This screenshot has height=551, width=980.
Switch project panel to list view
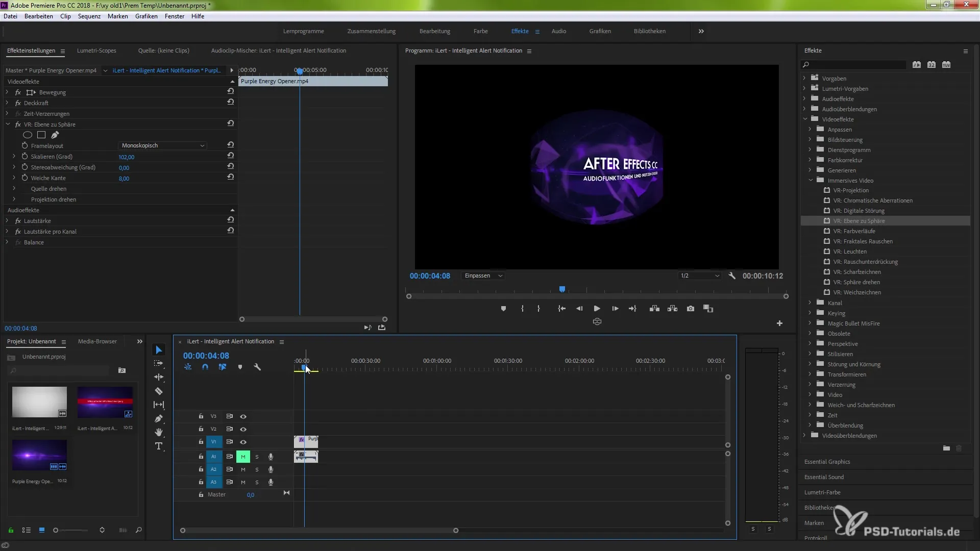point(27,531)
